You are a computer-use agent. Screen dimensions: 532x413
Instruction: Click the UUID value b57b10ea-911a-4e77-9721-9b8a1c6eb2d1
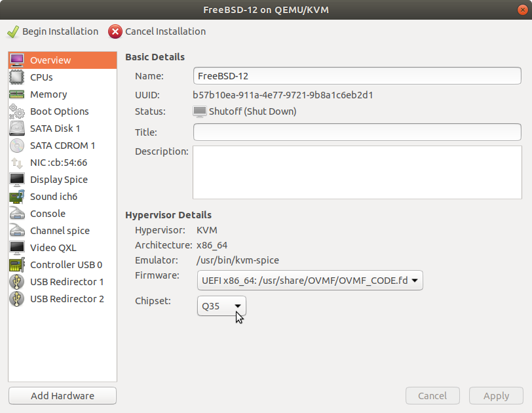(283, 95)
